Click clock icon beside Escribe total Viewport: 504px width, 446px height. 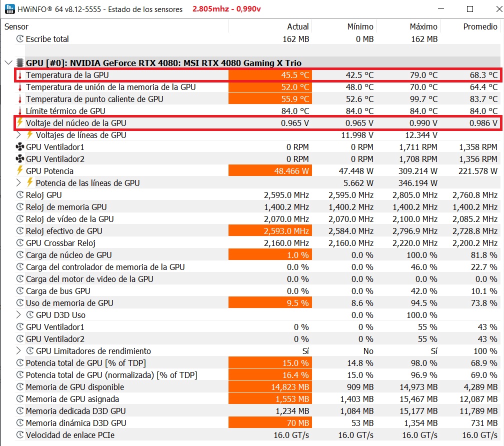tap(20, 39)
